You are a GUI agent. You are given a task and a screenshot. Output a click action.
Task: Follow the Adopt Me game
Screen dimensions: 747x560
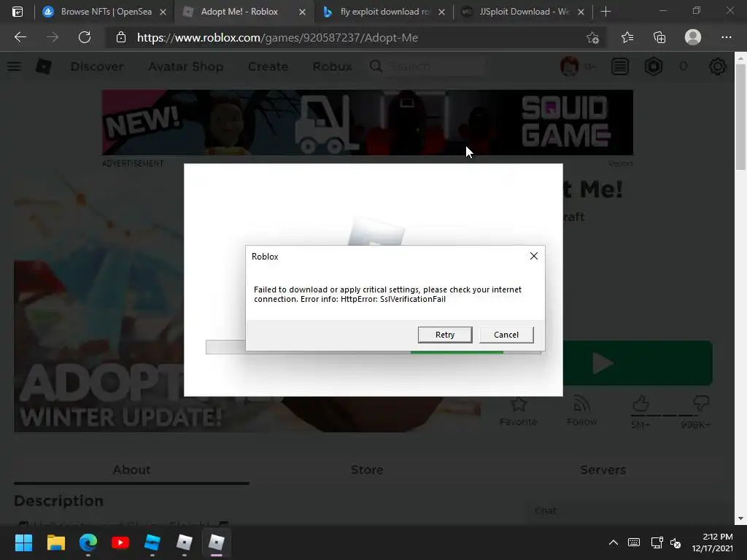[x=581, y=411]
